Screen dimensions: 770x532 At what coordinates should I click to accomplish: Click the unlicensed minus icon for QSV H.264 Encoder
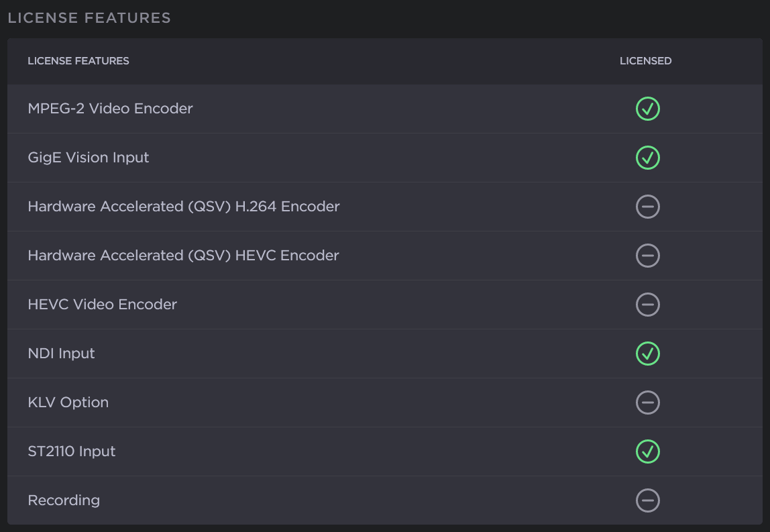point(648,207)
